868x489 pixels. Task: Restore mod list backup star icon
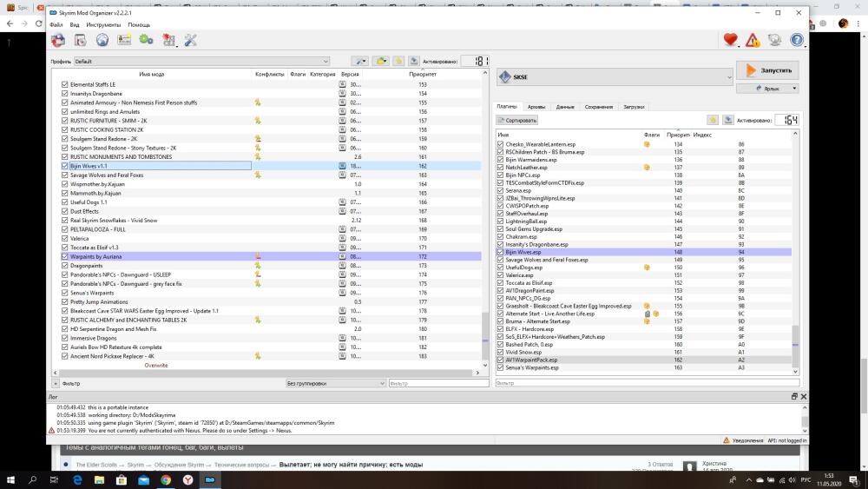click(398, 61)
